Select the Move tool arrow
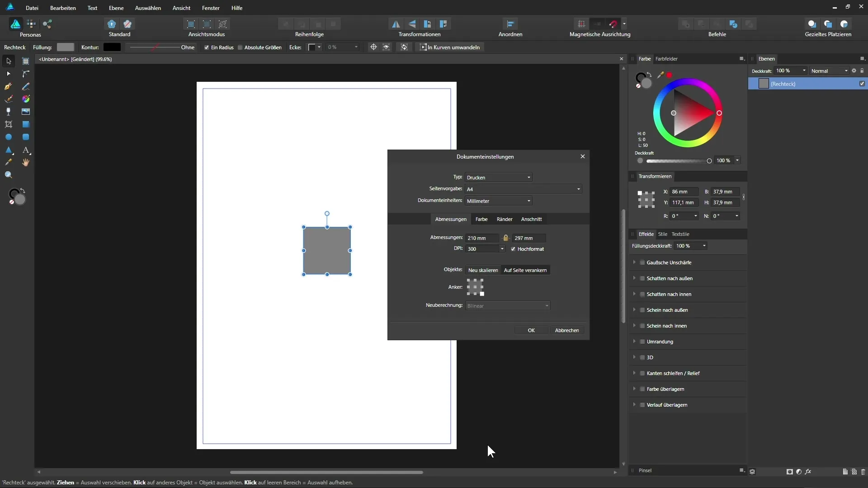Screen dimensions: 868x488 [x=9, y=61]
